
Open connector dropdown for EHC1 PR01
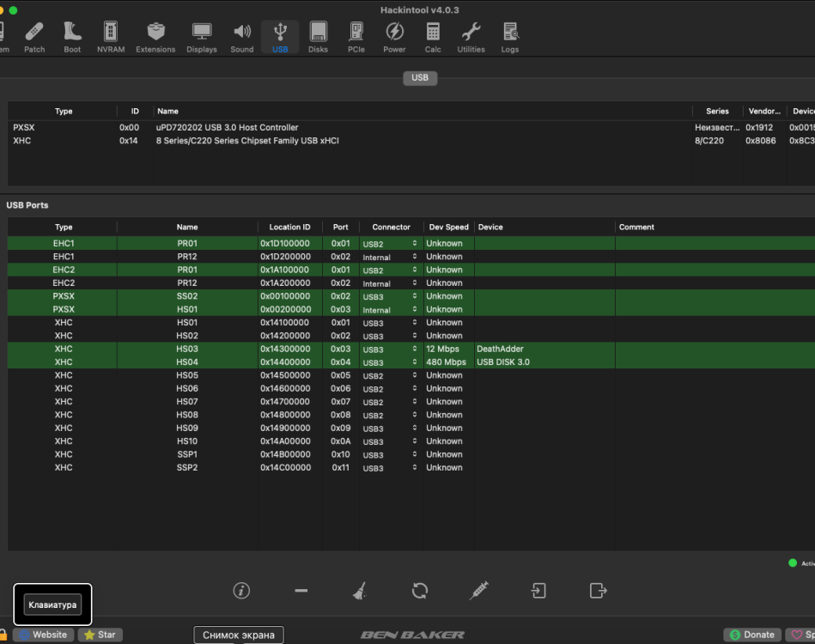(414, 243)
